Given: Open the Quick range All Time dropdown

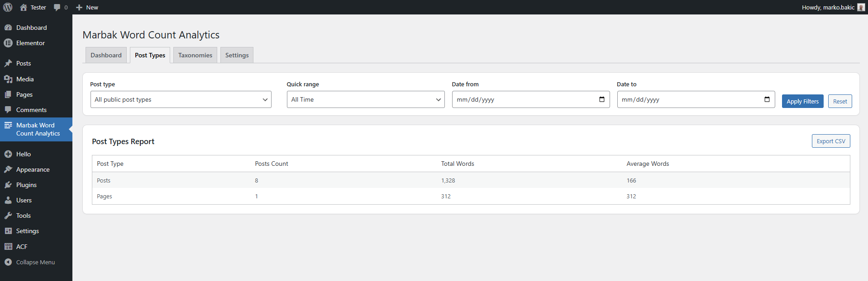Looking at the screenshot, I should [366, 99].
